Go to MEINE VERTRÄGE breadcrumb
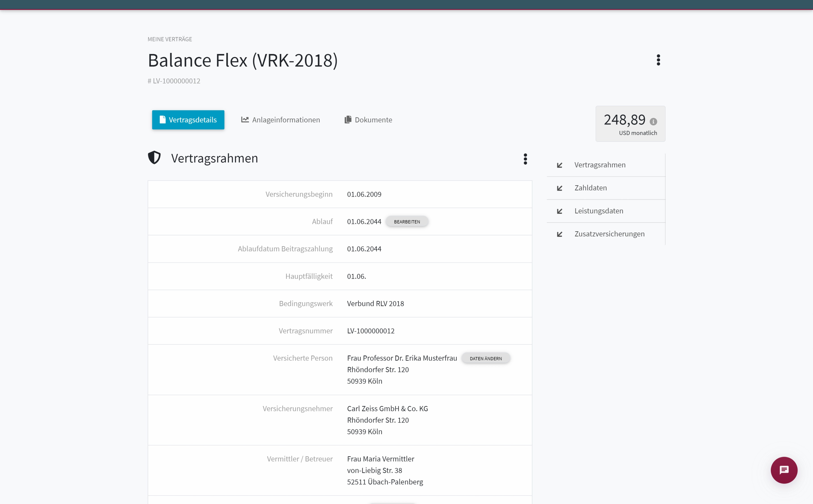This screenshot has width=813, height=504. 170,39
